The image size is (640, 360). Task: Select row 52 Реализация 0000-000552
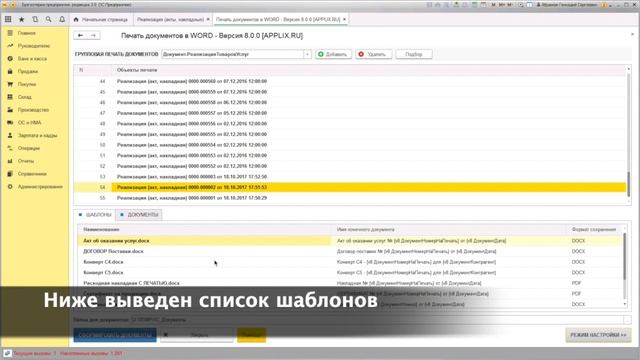pyautogui.click(x=350, y=166)
